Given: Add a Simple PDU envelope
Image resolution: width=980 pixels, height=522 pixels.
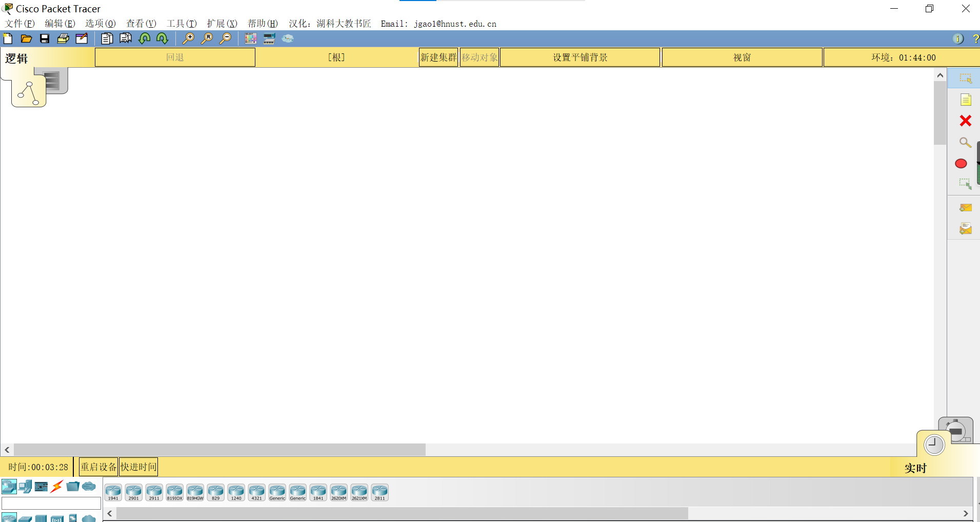Looking at the screenshot, I should click(966, 207).
